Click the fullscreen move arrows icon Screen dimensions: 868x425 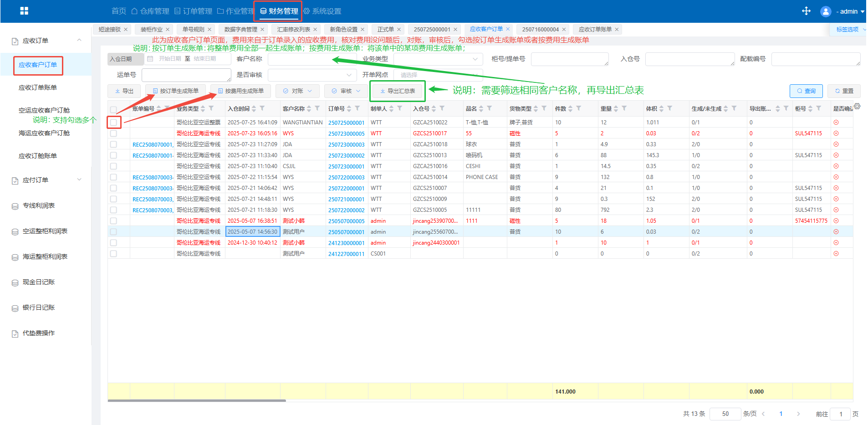coord(806,11)
